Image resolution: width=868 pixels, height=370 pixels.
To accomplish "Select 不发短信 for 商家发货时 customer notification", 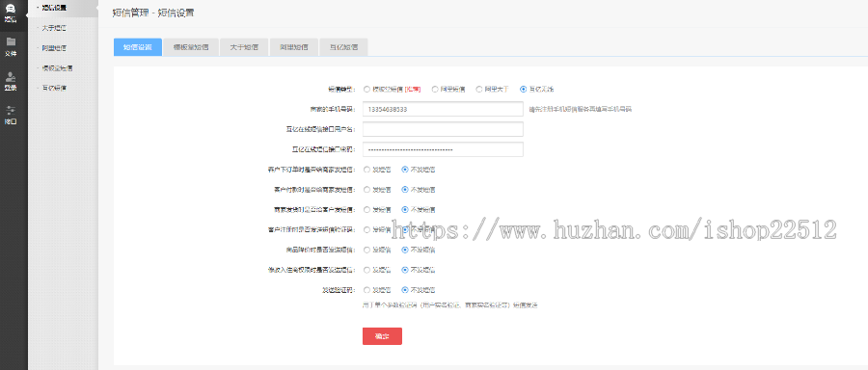I will tap(405, 210).
